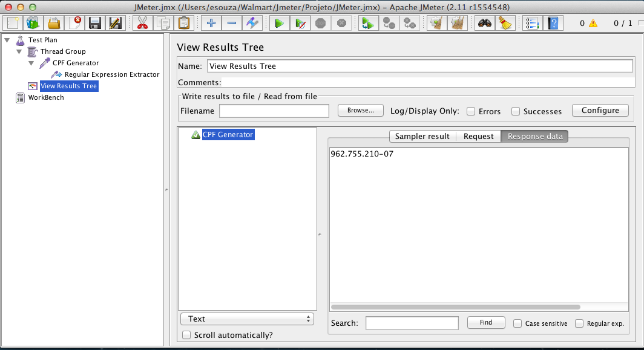Click the Save test plan floppy icon
This screenshot has height=350, width=644.
[95, 23]
